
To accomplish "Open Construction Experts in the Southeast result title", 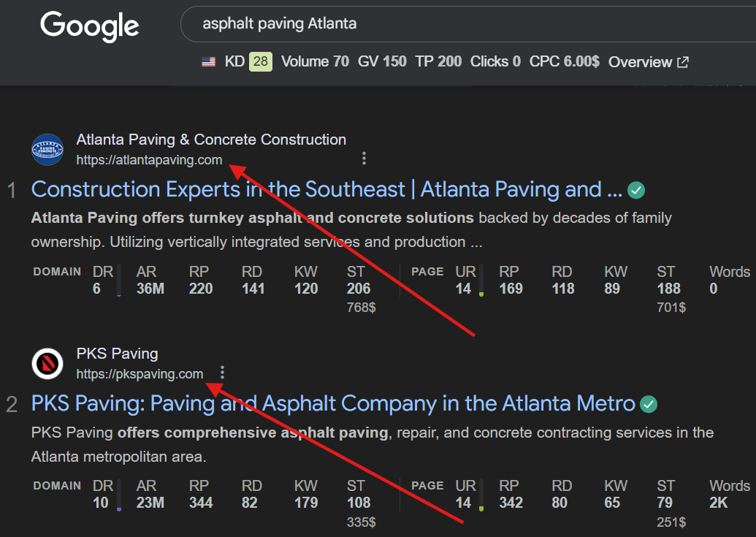I will (327, 189).
